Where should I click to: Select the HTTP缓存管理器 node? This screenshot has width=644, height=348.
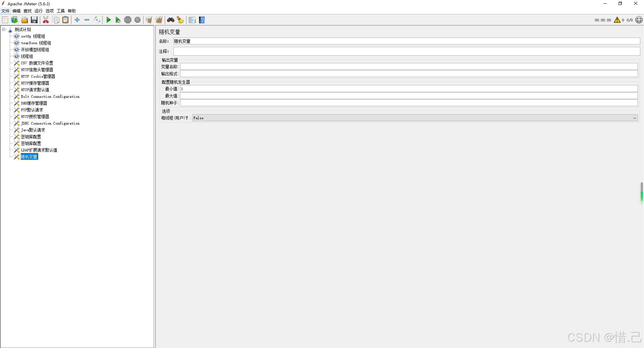coord(35,83)
